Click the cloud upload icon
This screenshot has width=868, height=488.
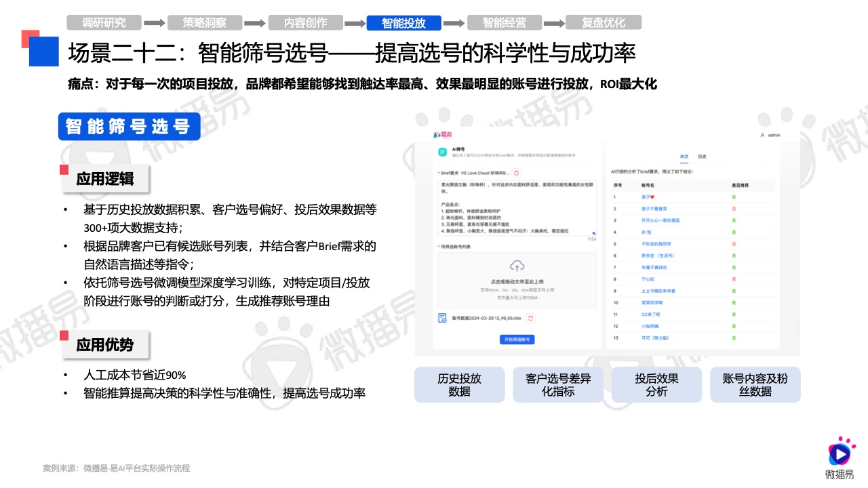517,265
